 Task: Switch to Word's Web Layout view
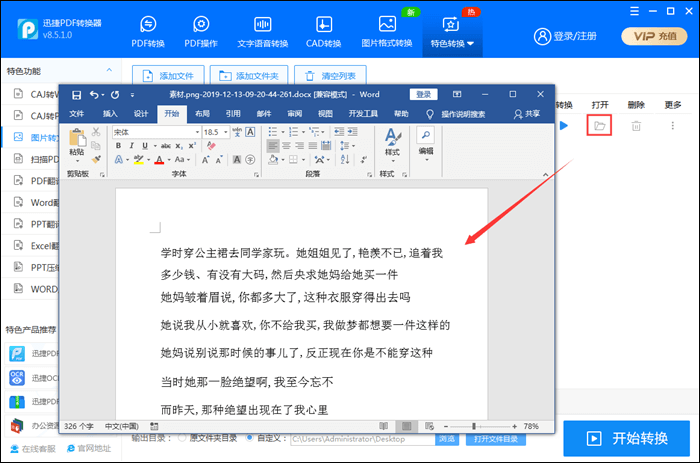pos(429,426)
